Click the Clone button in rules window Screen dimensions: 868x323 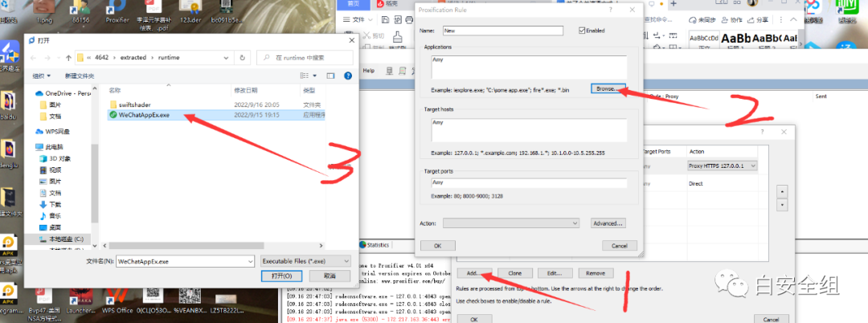coord(515,273)
